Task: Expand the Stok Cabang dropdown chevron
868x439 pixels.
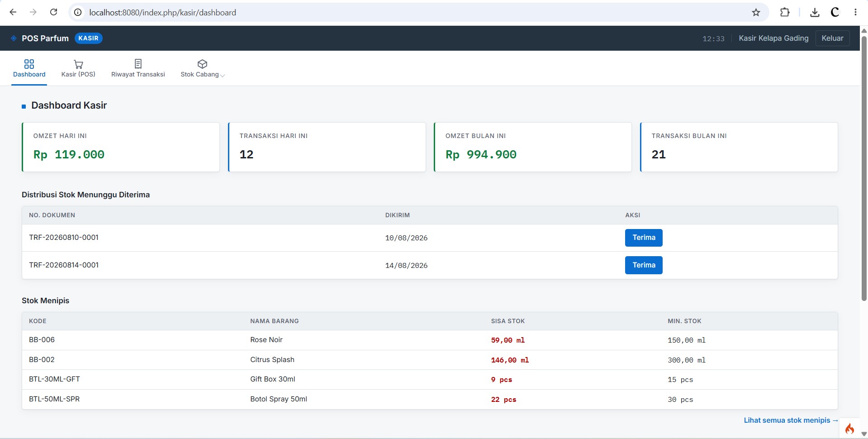Action: click(222, 76)
